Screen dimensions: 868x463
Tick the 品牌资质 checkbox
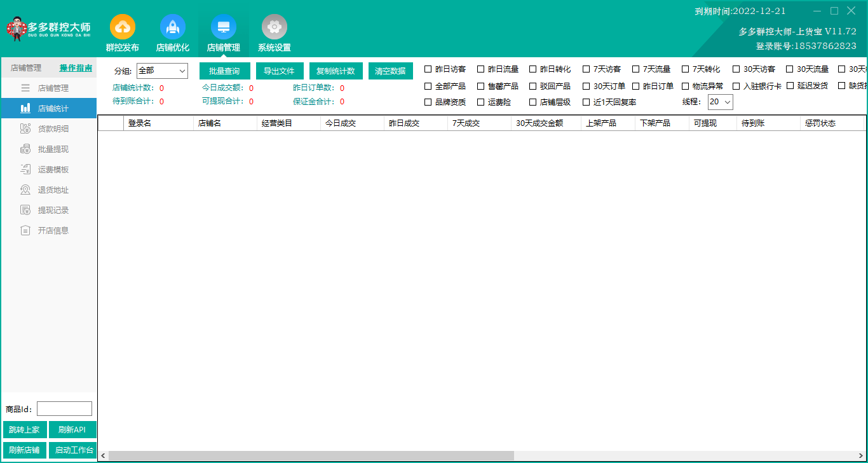pos(428,102)
